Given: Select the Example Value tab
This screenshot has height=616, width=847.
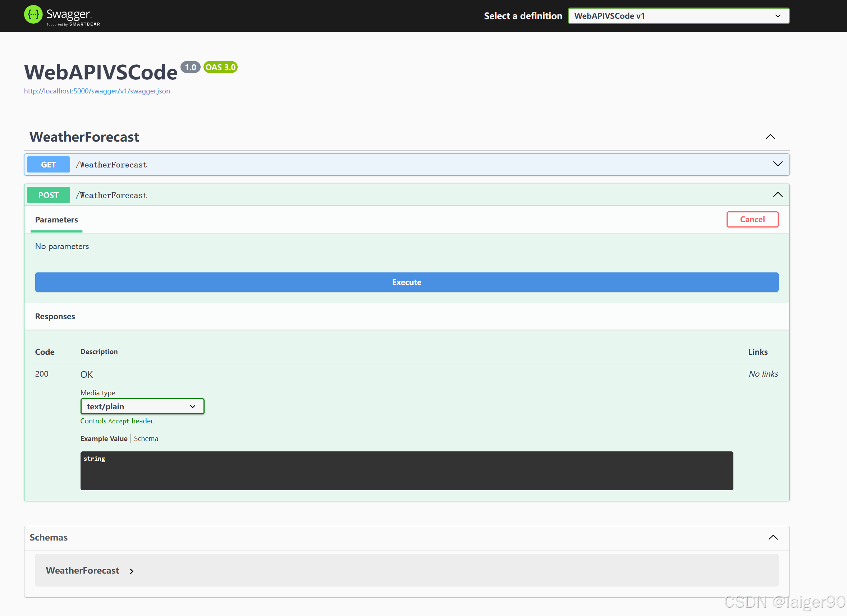Looking at the screenshot, I should point(104,439).
